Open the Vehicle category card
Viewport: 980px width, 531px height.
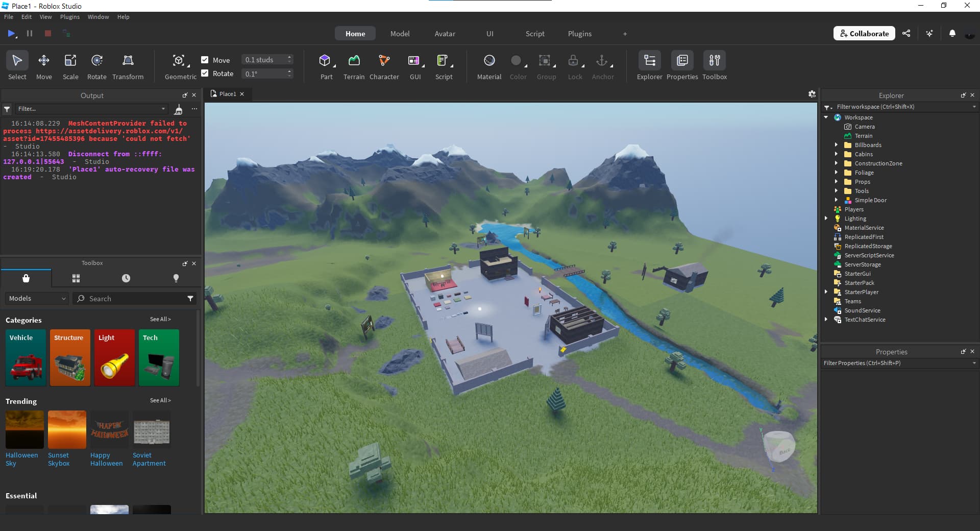pyautogui.click(x=26, y=357)
